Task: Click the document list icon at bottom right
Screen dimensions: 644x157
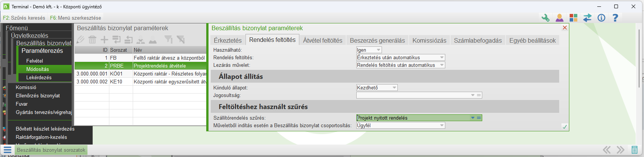Action: (635, 150)
